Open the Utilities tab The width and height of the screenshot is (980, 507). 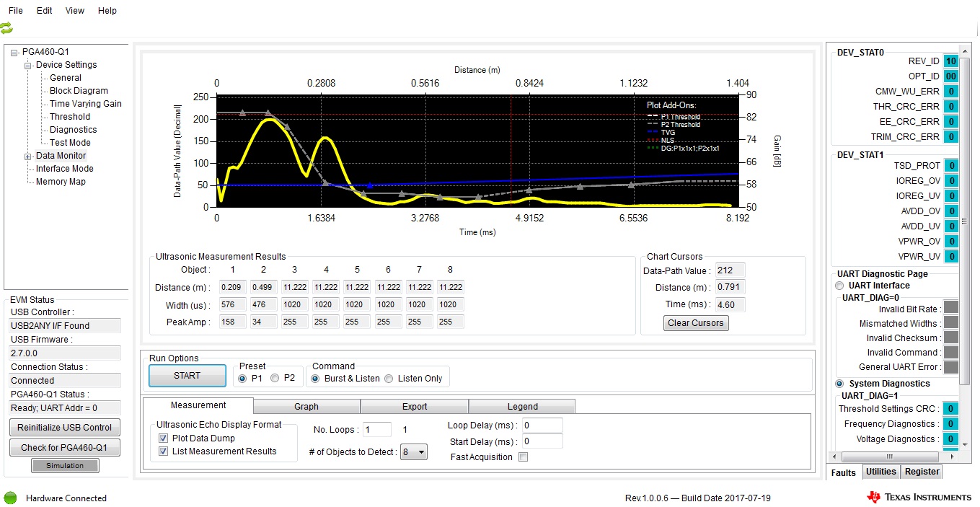pos(881,472)
